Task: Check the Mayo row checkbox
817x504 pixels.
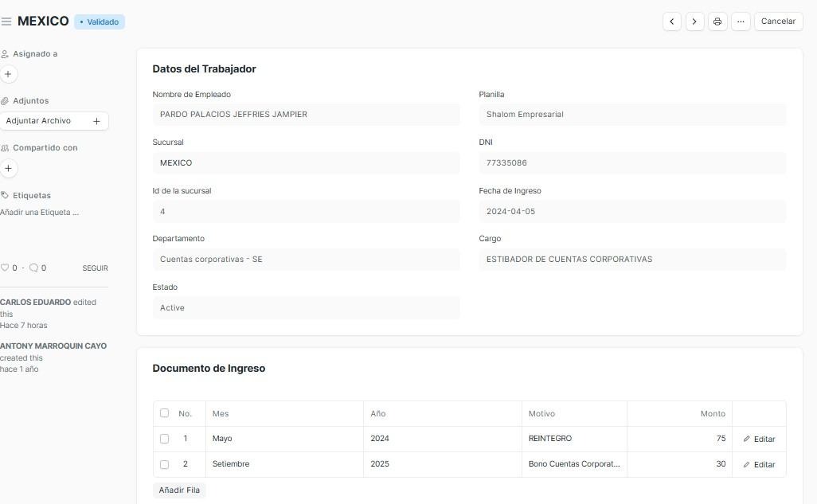Action: (164, 439)
